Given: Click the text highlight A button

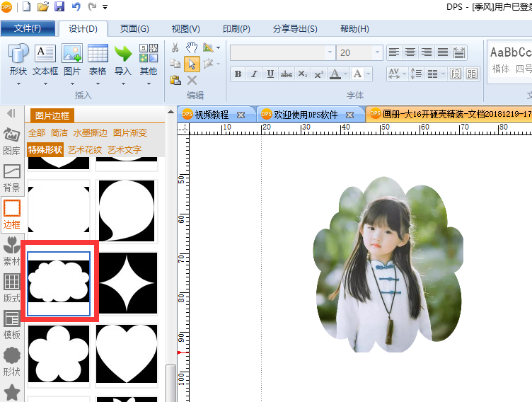Looking at the screenshot, I should (x=357, y=74).
